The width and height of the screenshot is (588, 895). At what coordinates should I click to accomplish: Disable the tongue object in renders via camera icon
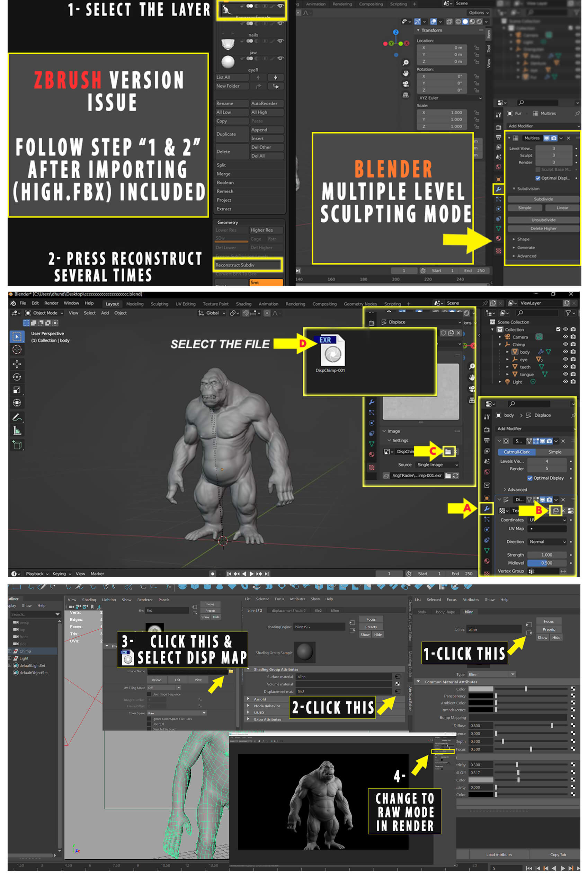(x=572, y=374)
